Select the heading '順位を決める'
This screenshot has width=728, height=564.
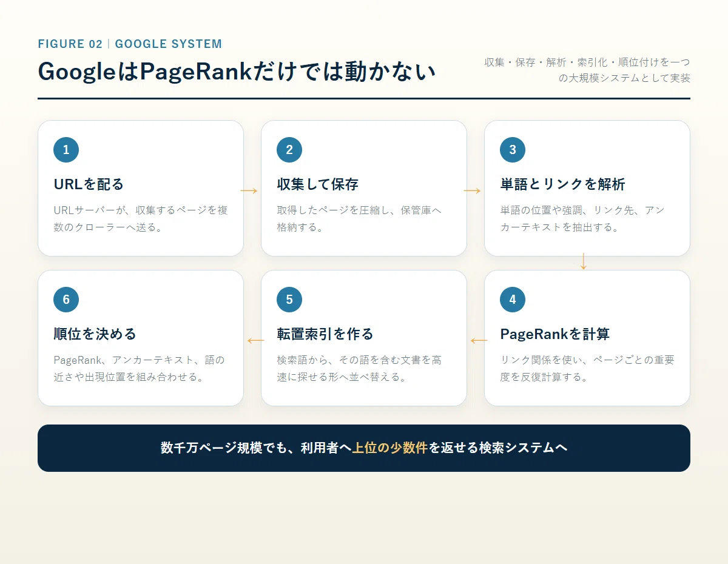(x=95, y=334)
